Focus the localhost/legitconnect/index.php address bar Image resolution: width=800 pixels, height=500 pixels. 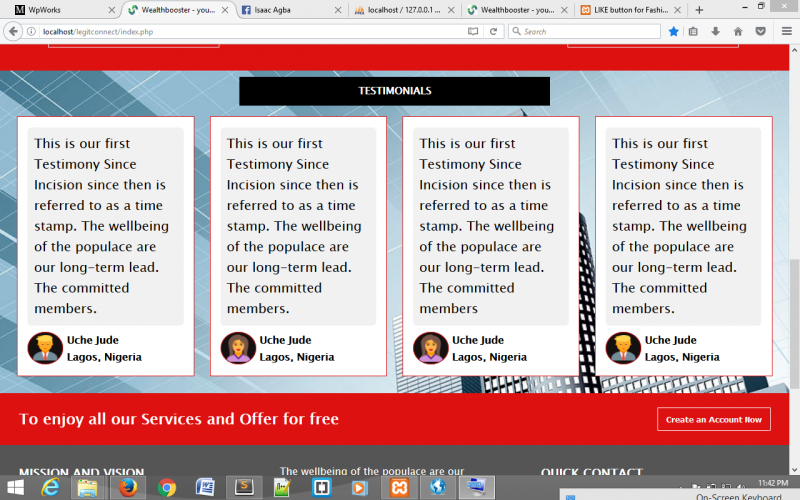[x=253, y=32]
